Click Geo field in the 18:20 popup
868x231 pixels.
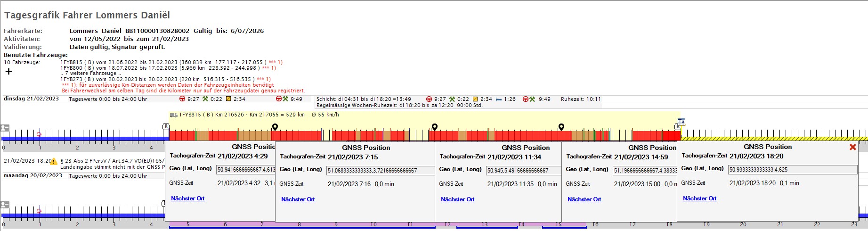click(792, 170)
